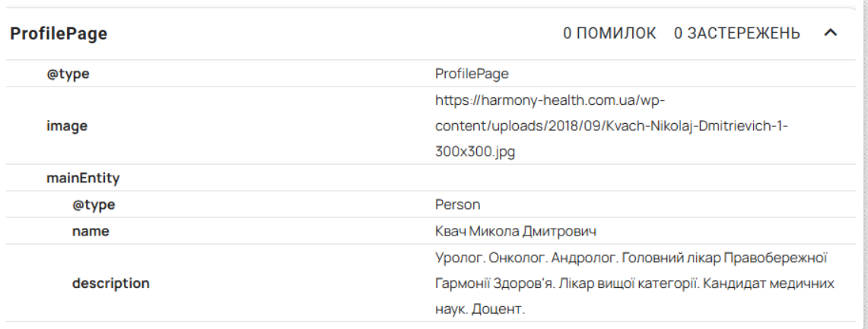Collapse the ProfilePage section chevron
The image size is (868, 329).
pos(831,33)
